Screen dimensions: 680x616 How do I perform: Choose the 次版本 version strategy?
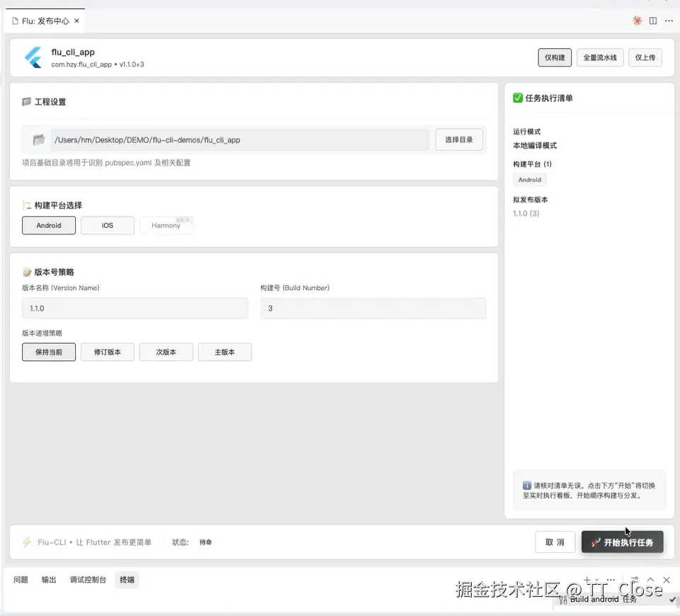tap(166, 352)
